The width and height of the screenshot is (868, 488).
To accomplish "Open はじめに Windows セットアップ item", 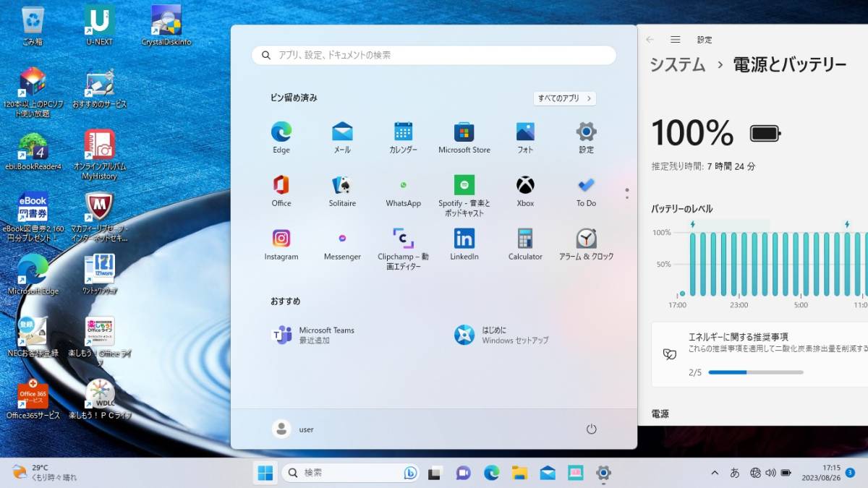I will [x=502, y=335].
